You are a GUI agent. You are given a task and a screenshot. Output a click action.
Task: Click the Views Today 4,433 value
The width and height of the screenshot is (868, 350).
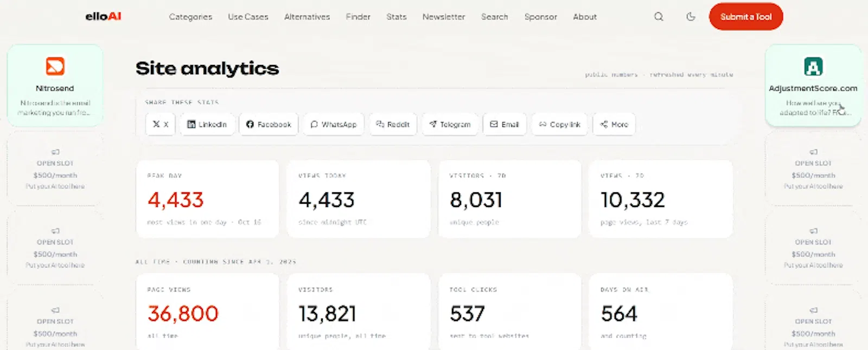[327, 200]
